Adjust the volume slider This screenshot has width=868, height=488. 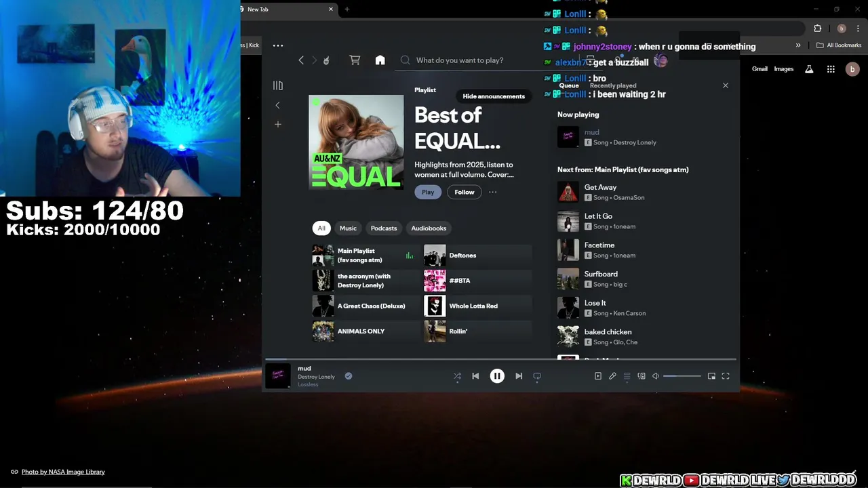[682, 376]
